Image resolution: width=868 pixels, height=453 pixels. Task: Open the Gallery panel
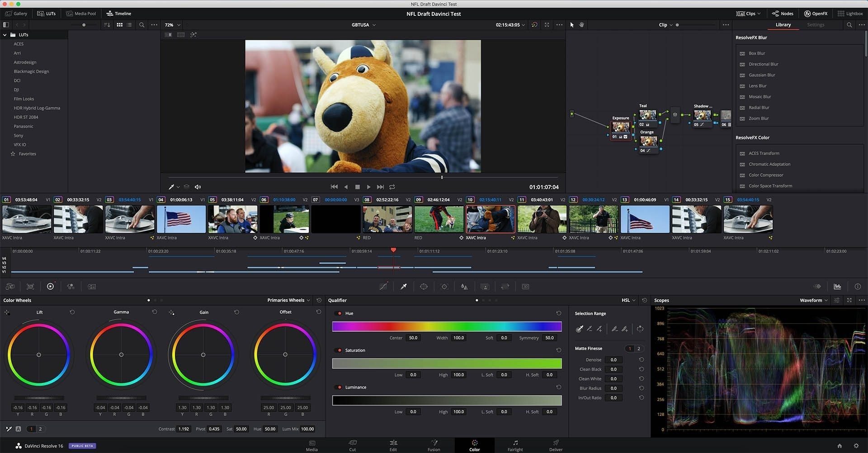16,14
